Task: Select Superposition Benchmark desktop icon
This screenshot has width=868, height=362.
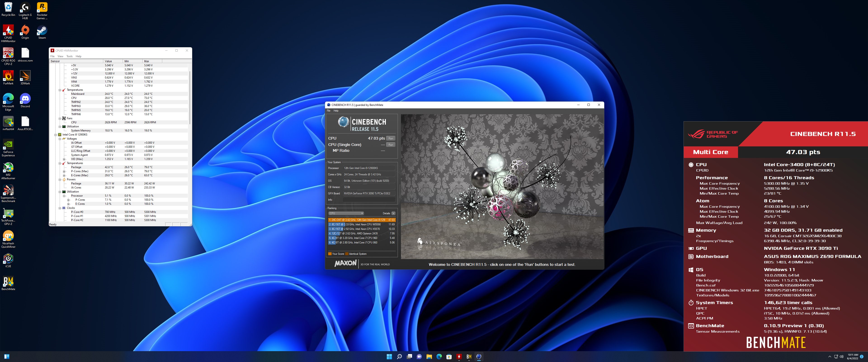Action: pos(8,194)
